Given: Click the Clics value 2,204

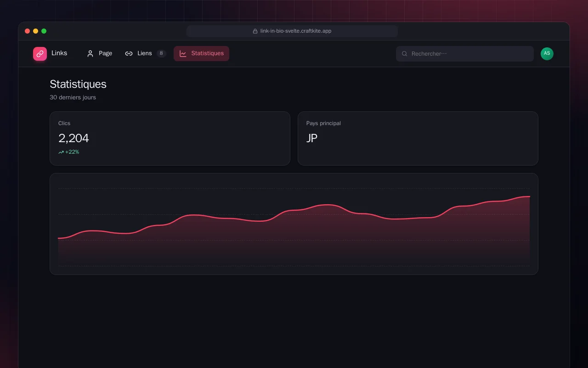Looking at the screenshot, I should (x=73, y=138).
